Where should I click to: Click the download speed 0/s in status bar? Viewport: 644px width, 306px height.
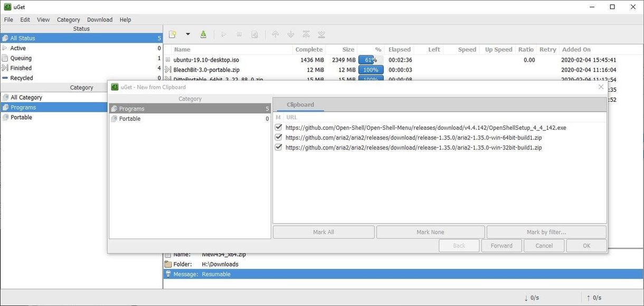pyautogui.click(x=532, y=298)
